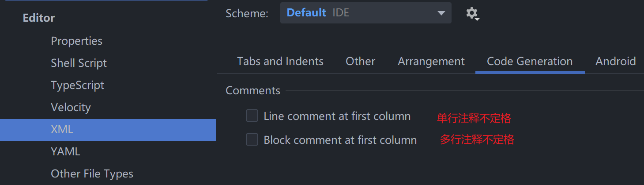Select the highlighted XML entry
This screenshot has width=644, height=185.
(x=108, y=130)
